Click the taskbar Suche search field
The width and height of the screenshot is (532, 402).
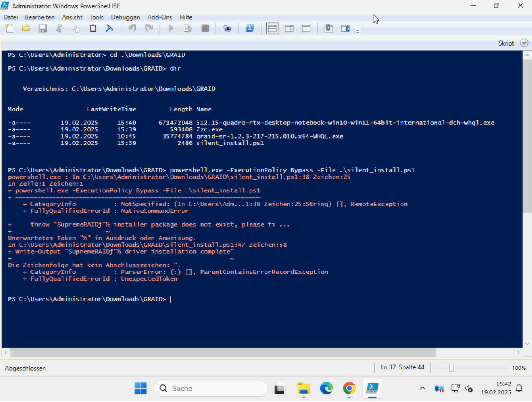pos(211,388)
